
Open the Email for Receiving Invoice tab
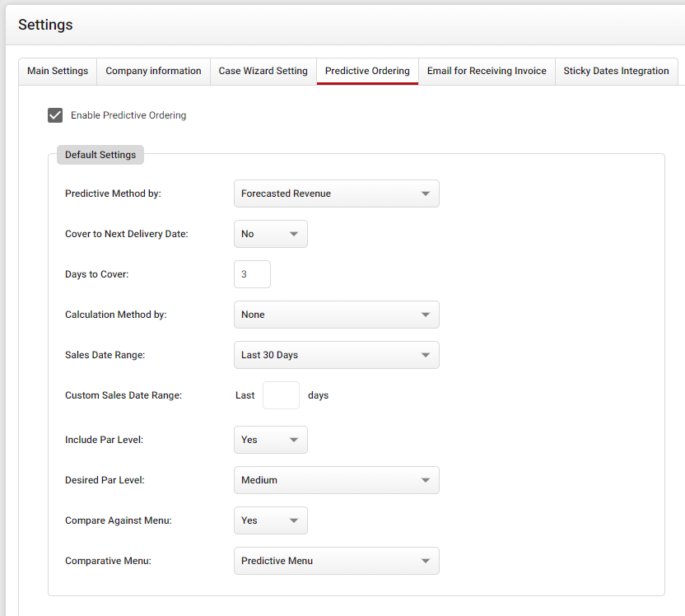[x=486, y=71]
